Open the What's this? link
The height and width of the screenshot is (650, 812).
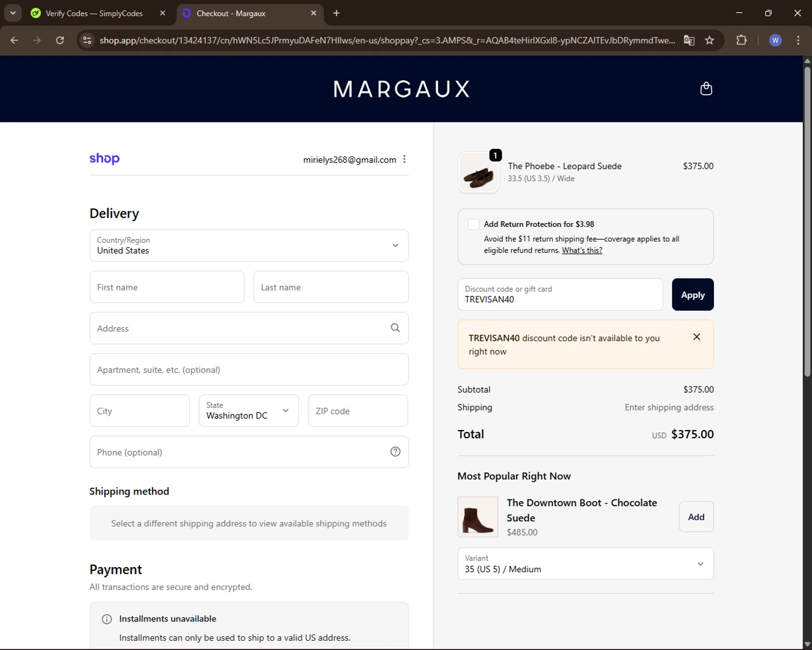point(582,250)
